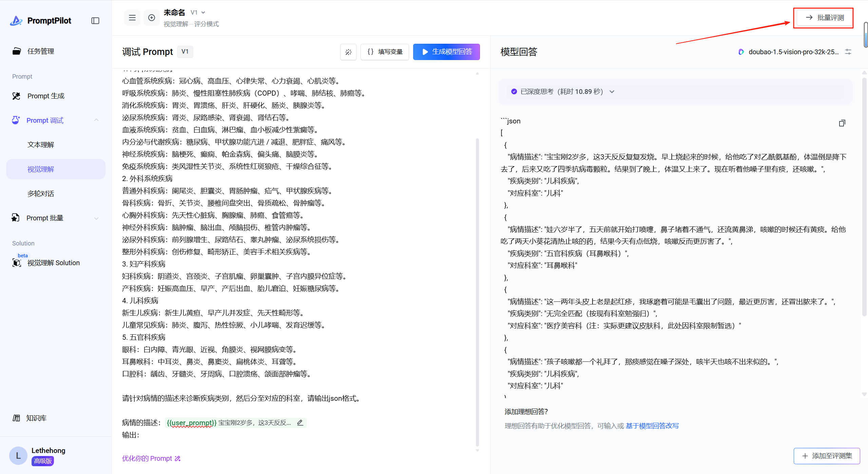The height and width of the screenshot is (474, 868).
Task: Collapse the left sidebar panel icon
Action: [95, 21]
